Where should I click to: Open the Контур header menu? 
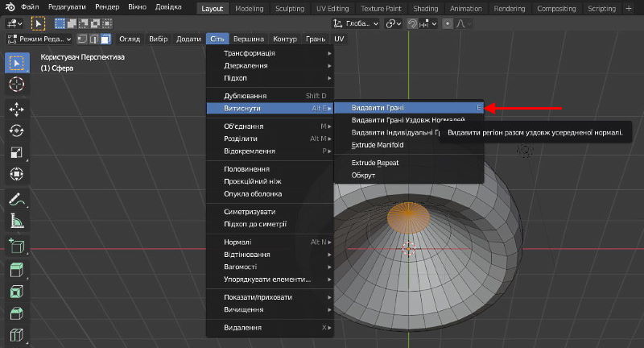(285, 39)
